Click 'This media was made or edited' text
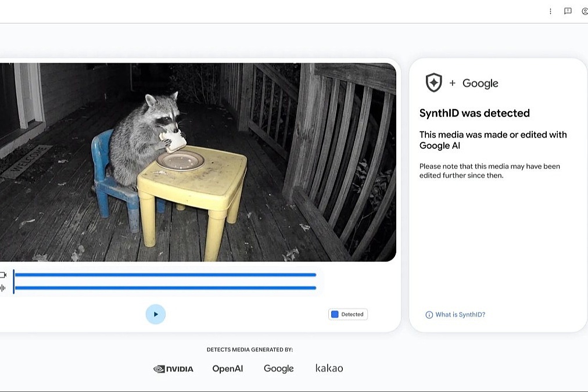Viewport: 588px width, 392px height. click(493, 140)
